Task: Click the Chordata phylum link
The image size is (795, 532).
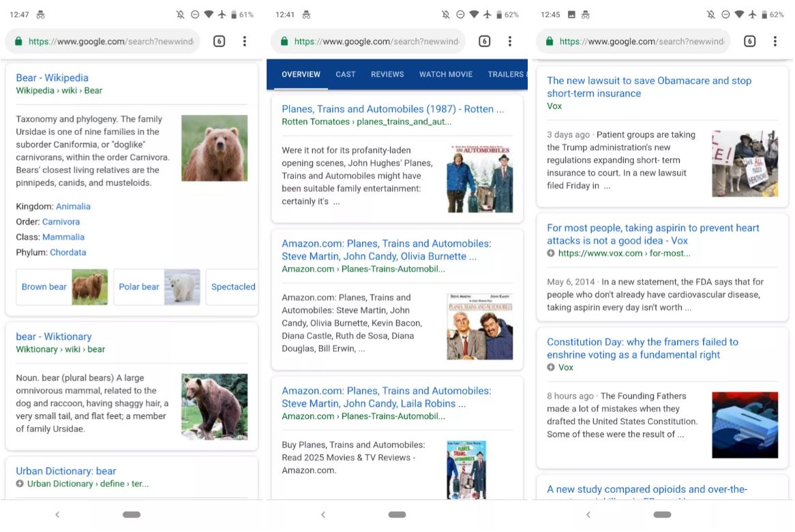Action: coord(68,252)
